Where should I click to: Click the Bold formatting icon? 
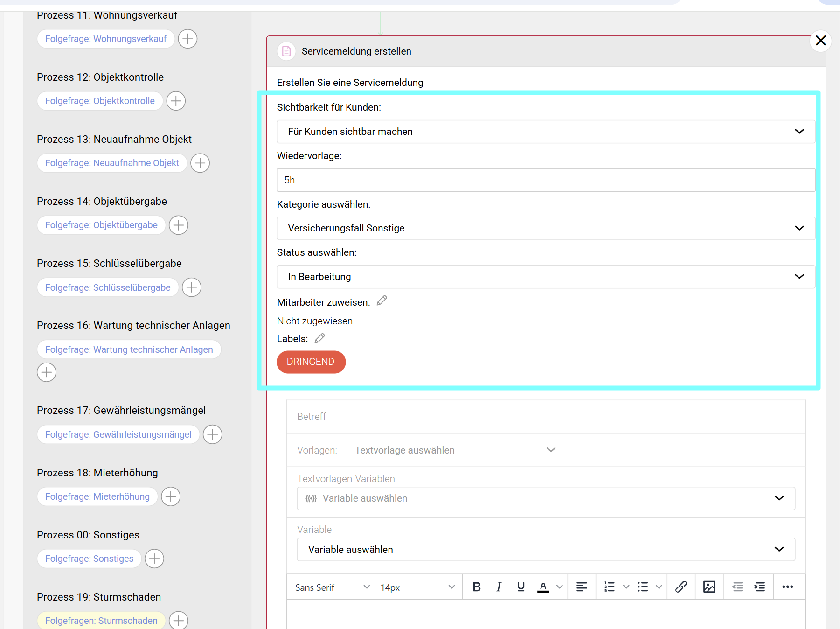point(476,587)
